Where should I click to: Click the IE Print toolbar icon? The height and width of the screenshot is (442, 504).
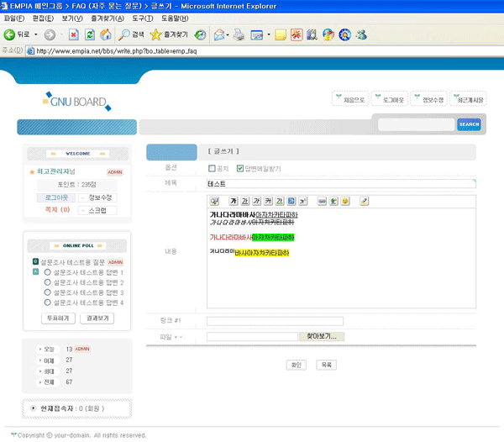tap(239, 34)
